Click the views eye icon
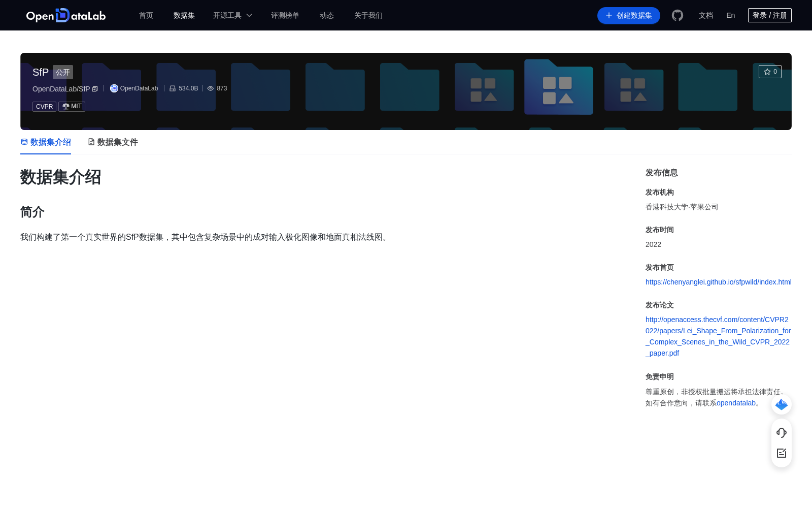This screenshot has width=812, height=508. coord(211,88)
